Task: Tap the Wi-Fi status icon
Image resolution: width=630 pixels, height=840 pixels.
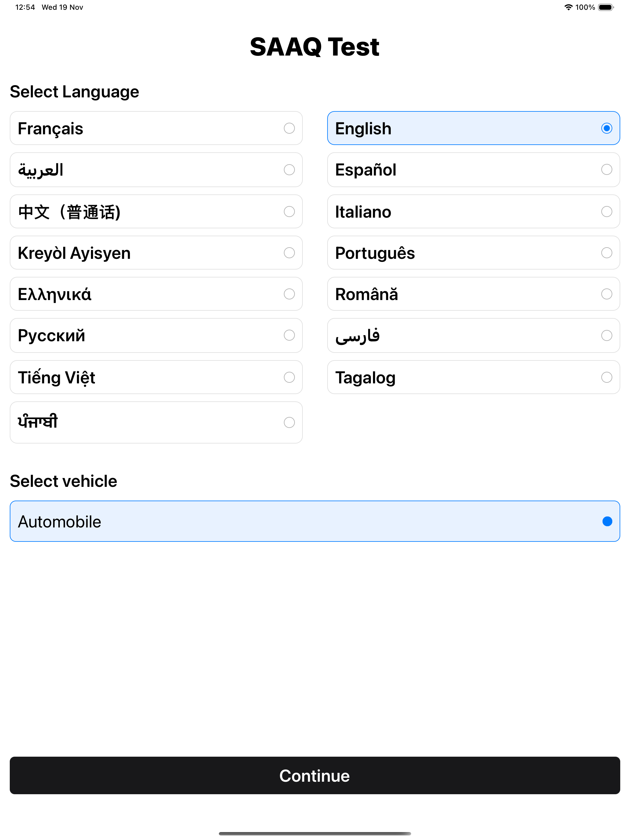Action: [x=568, y=7]
